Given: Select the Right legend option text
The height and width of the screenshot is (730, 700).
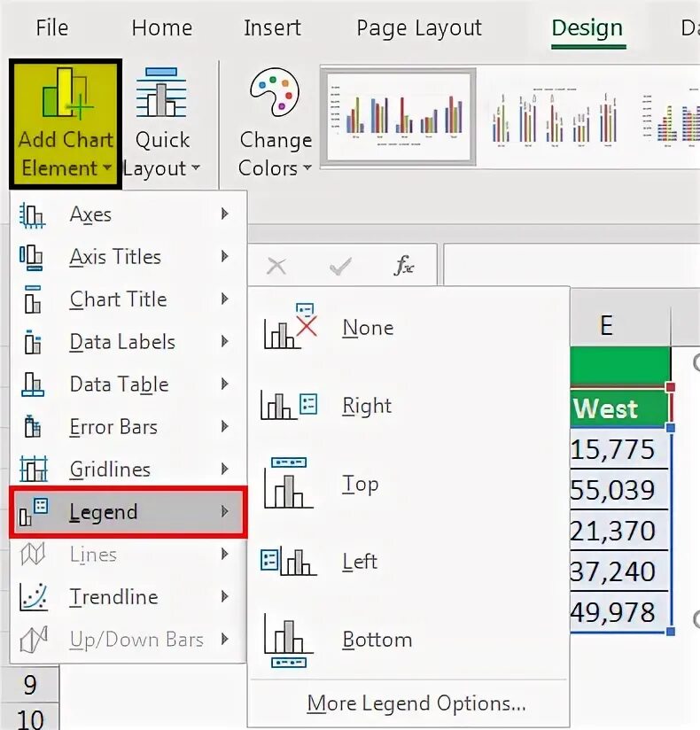Looking at the screenshot, I should point(367,406).
